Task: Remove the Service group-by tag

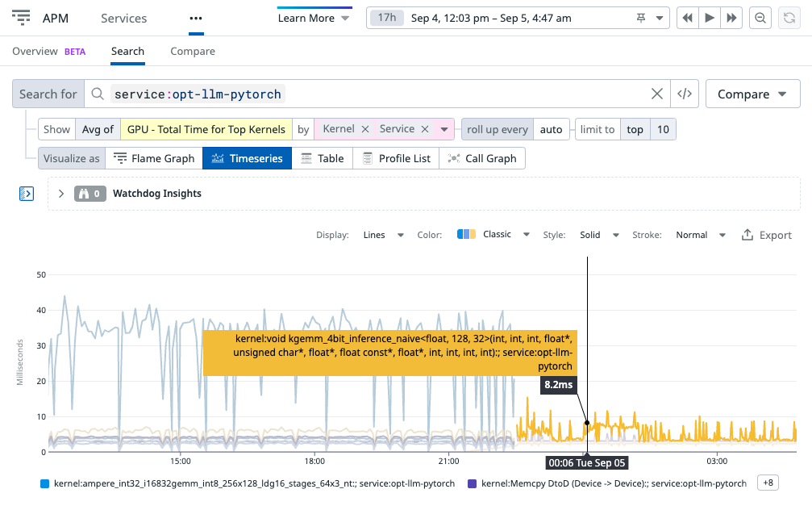Action: coord(425,129)
